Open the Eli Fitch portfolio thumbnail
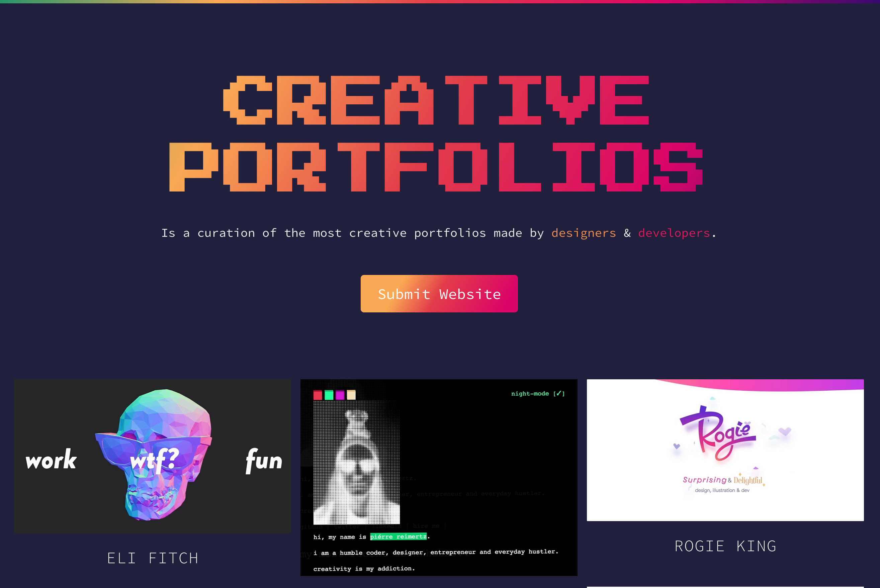The width and height of the screenshot is (880, 588). pos(152,456)
